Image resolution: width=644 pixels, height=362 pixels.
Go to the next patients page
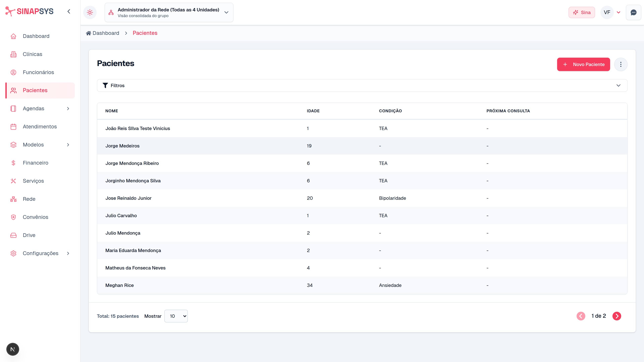coord(616,316)
